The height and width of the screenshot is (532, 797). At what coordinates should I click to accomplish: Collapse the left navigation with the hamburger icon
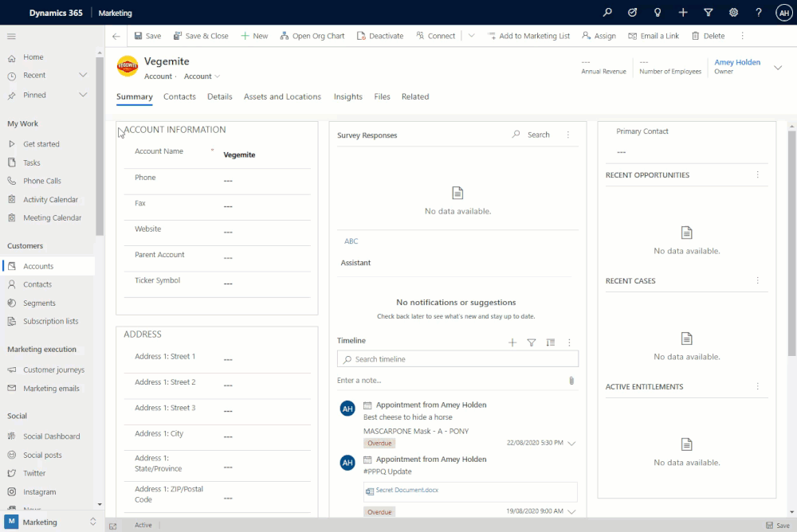tap(10, 36)
